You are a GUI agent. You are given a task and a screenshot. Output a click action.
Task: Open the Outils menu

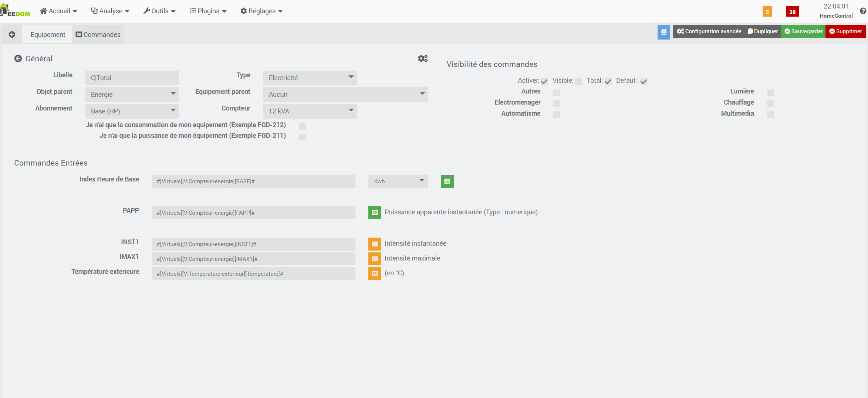(159, 11)
